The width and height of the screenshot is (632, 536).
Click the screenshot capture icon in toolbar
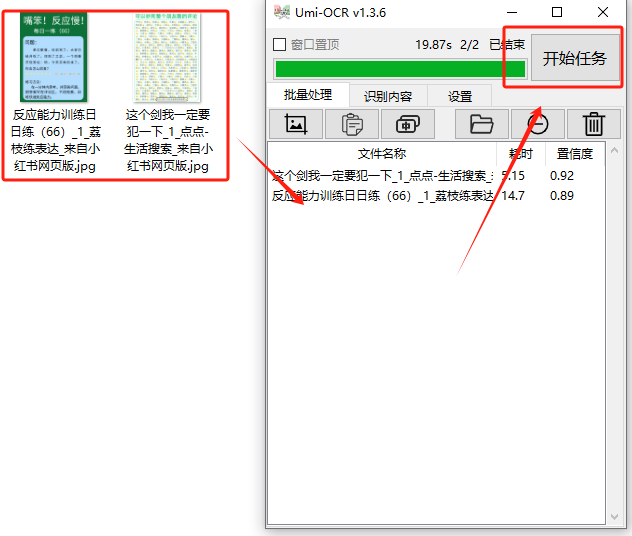(x=296, y=124)
